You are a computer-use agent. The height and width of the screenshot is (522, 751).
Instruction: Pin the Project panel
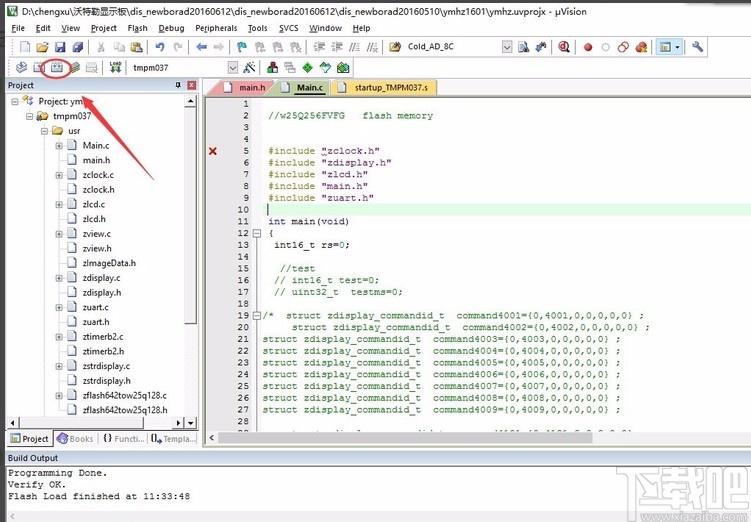pos(178,85)
